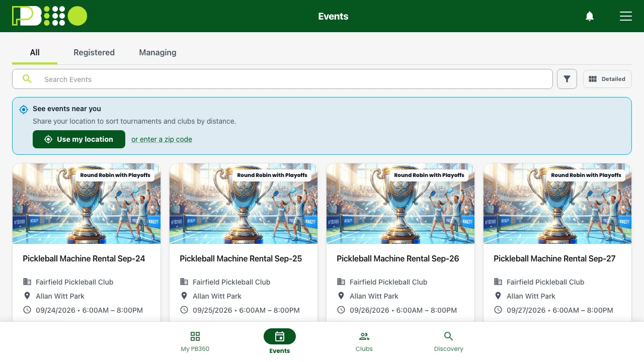Open Pickleball Machine Rental Sep-27 thumbnail
The width and height of the screenshot is (644, 362).
coord(557,204)
